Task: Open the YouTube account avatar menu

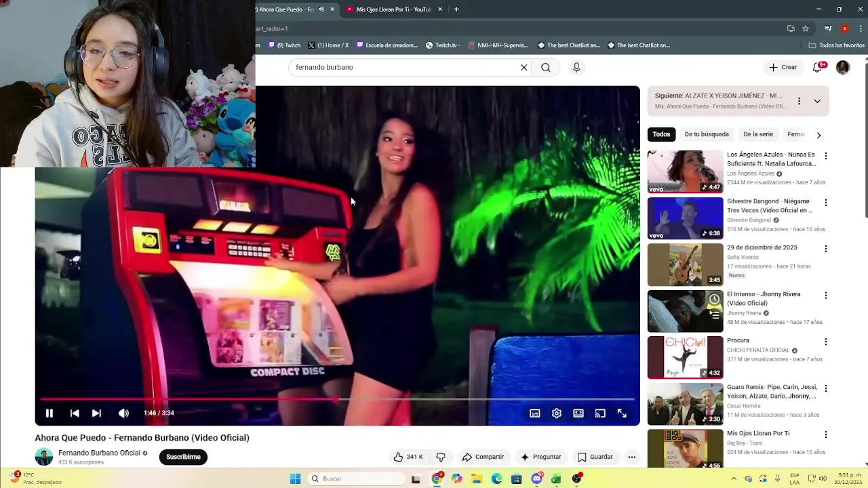Action: [x=843, y=67]
